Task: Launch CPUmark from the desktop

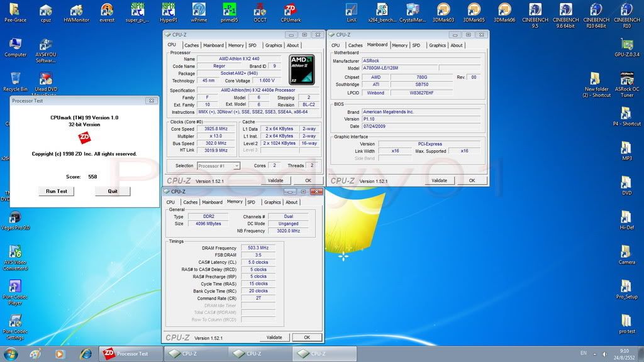Action: coord(291,13)
